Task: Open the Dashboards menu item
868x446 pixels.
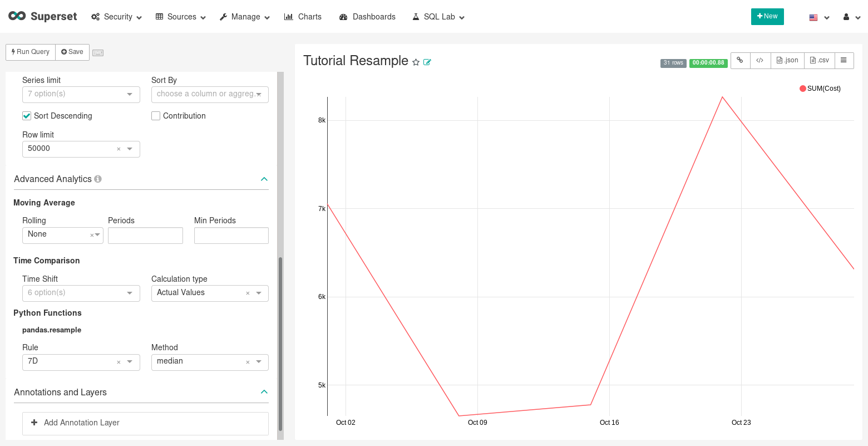Action: (367, 17)
